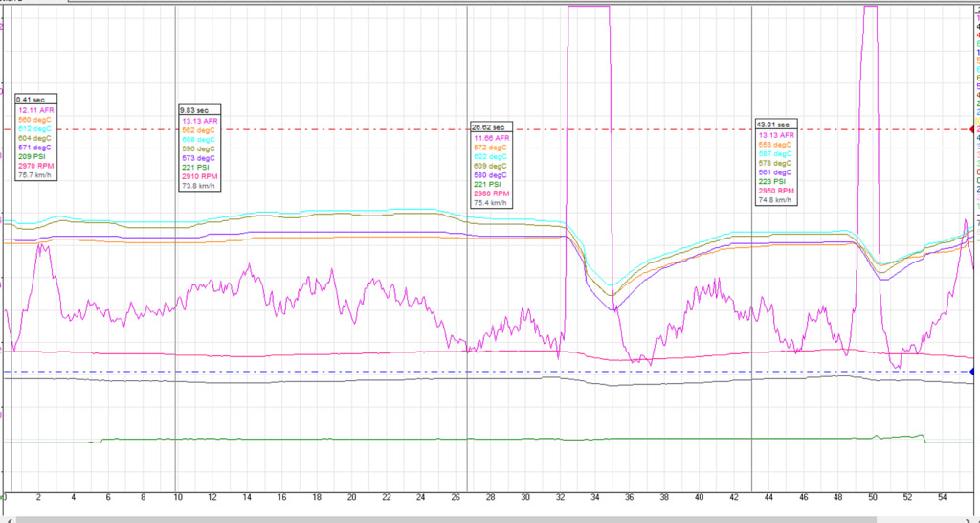Image resolution: width=980 pixels, height=523 pixels.
Task: Click the 74.8 km/h reading
Action: coord(774,201)
